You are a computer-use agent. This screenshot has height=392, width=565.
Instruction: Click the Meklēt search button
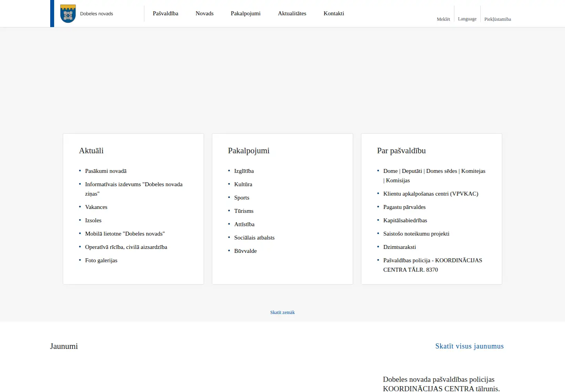pyautogui.click(x=443, y=19)
